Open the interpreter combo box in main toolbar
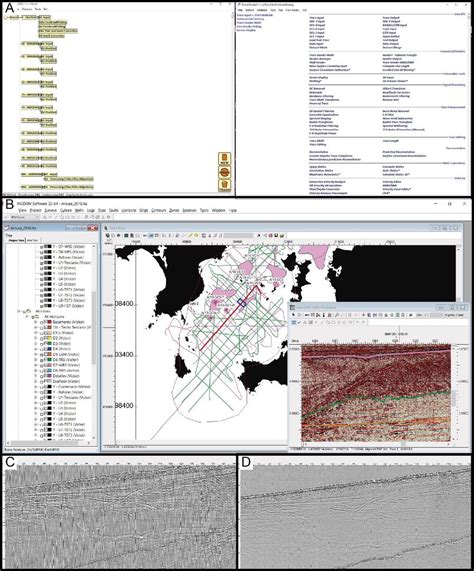474x571 pixels. point(24,217)
